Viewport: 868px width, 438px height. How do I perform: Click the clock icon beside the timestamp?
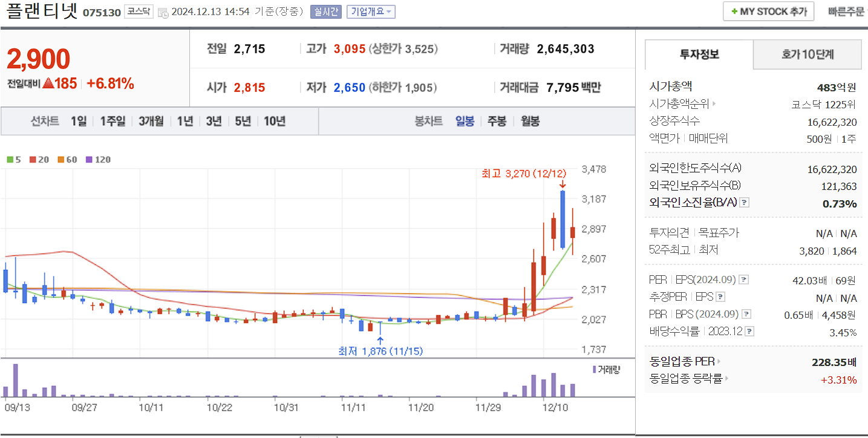point(163,11)
